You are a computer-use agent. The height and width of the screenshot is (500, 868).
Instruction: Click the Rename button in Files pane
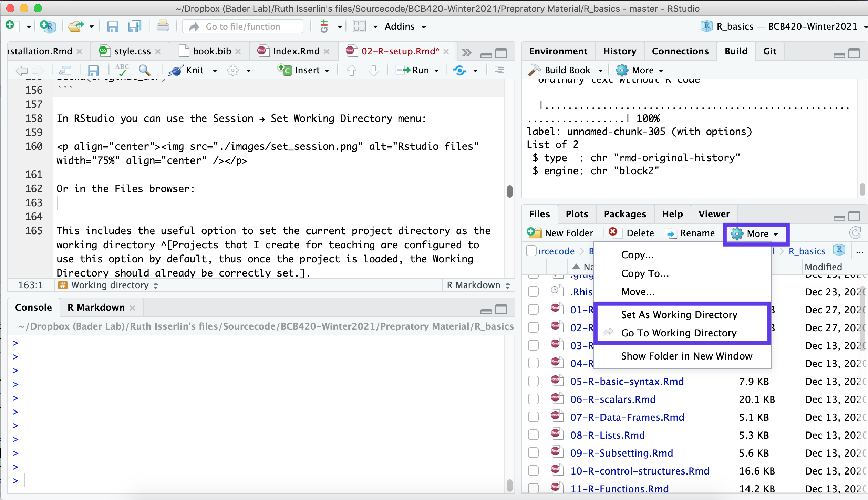point(690,233)
